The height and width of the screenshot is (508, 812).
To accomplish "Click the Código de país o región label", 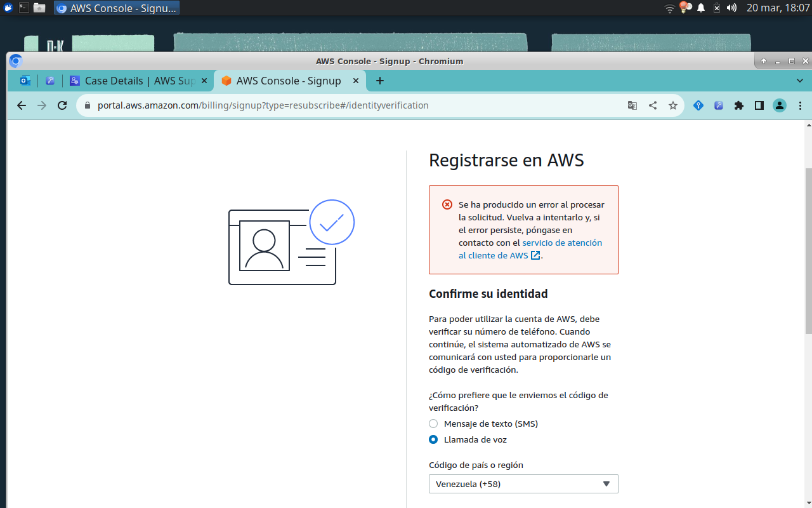I will click(x=476, y=465).
